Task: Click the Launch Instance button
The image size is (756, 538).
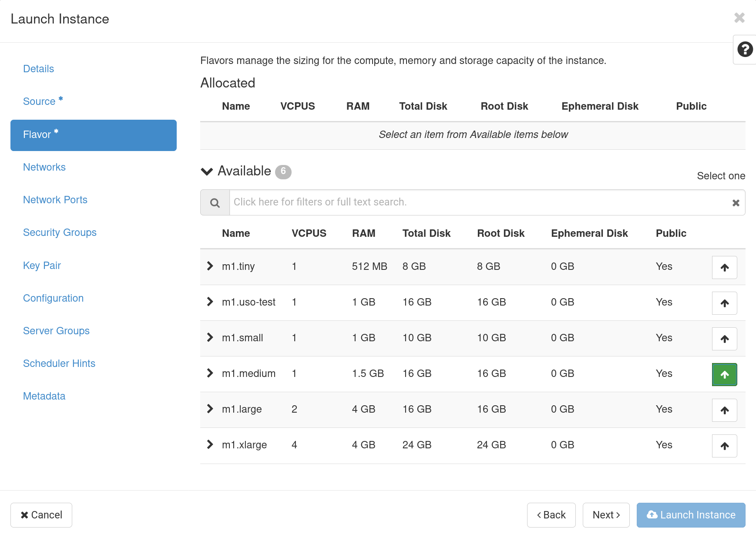Action: point(690,515)
